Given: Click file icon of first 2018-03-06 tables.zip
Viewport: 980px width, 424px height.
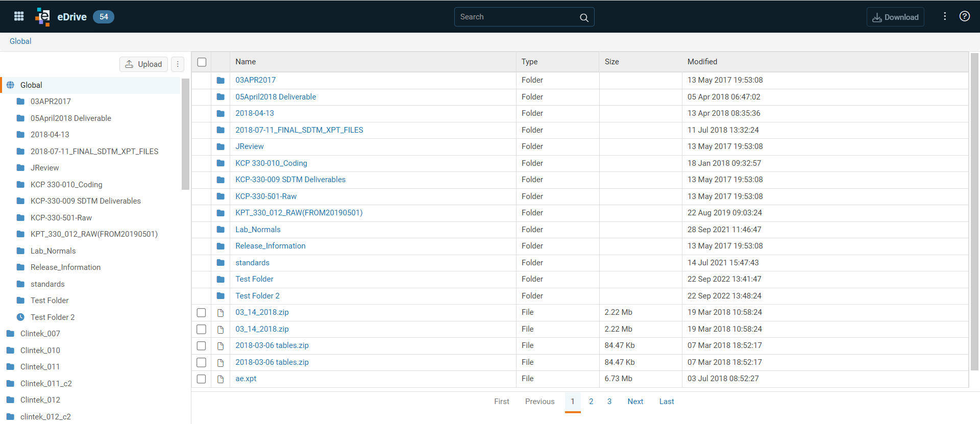Looking at the screenshot, I should (220, 346).
